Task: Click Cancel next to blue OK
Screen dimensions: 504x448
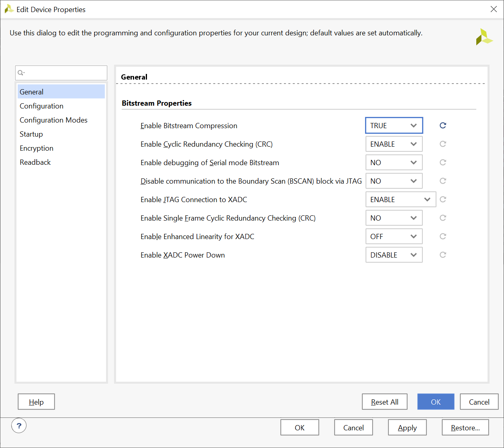Action: pos(479,402)
